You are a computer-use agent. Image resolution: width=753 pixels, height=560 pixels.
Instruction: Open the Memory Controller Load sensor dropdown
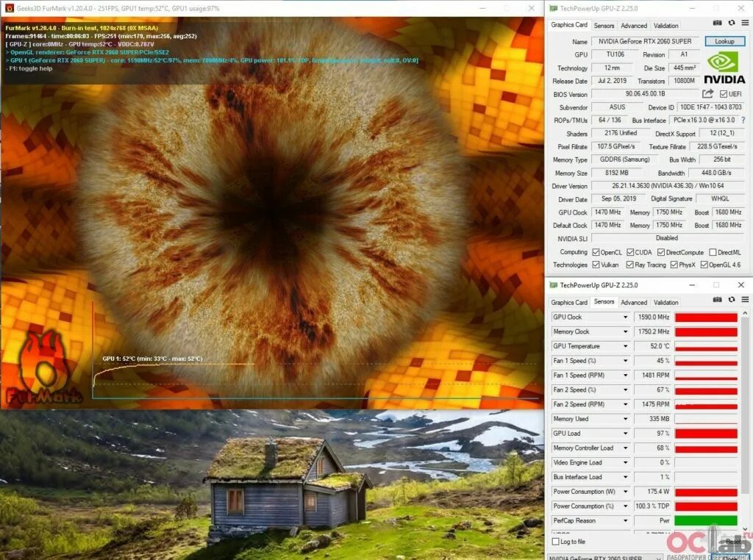625,448
